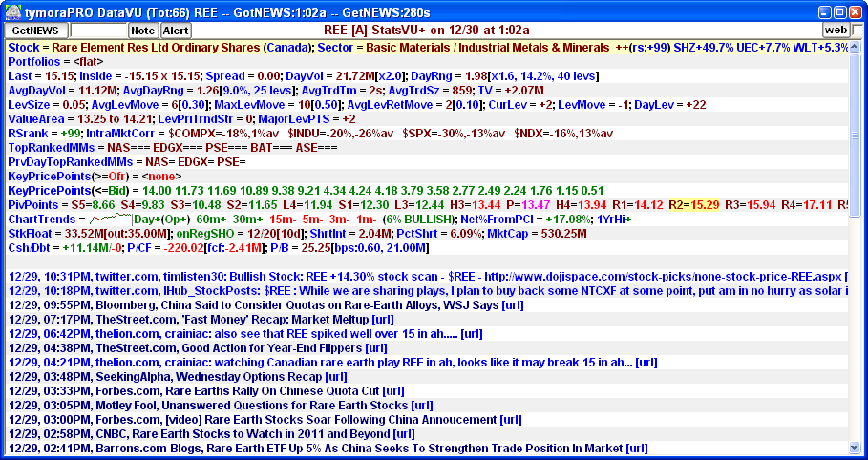Click the highlighted R2=15.29 pivot point
Image resolution: width=868 pixels, height=460 pixels.
(x=694, y=205)
